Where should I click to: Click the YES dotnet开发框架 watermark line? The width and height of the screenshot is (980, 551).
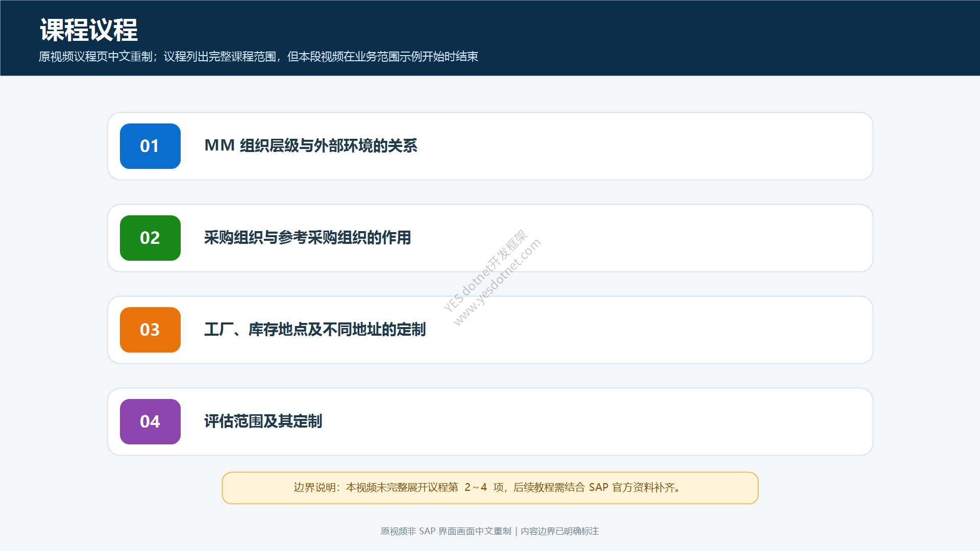click(485, 270)
